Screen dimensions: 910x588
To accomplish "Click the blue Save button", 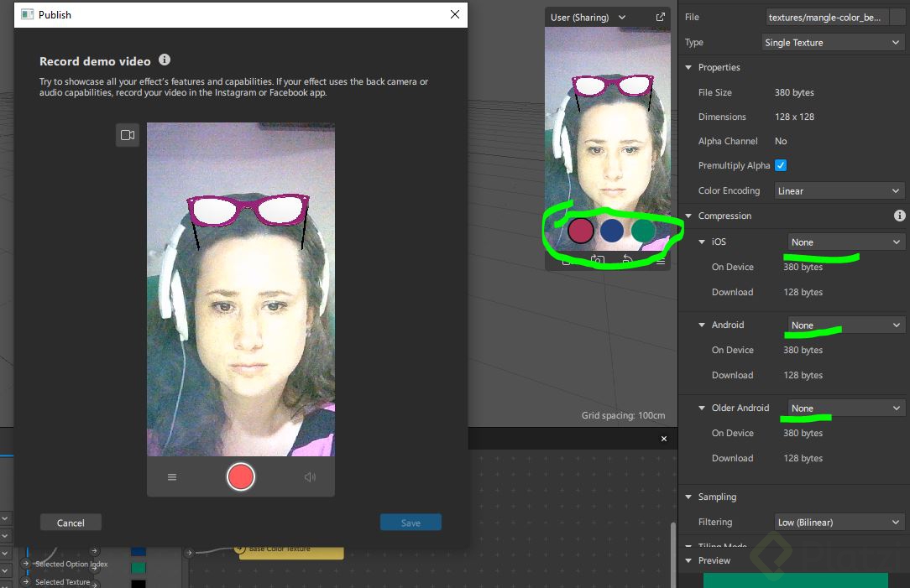I will (411, 523).
